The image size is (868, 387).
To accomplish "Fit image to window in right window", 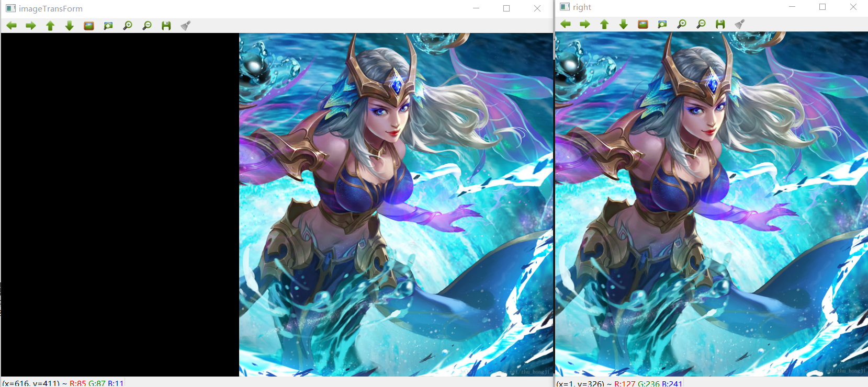I will click(x=662, y=24).
